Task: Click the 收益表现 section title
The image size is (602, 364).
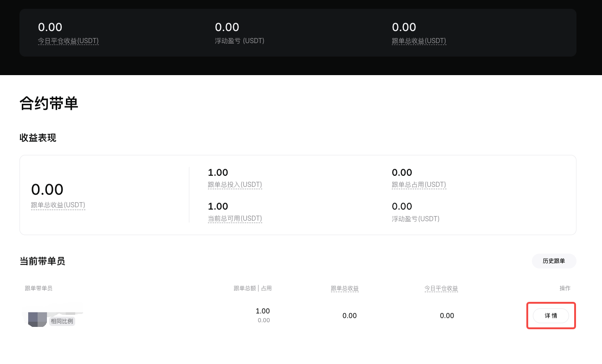Action: tap(38, 138)
